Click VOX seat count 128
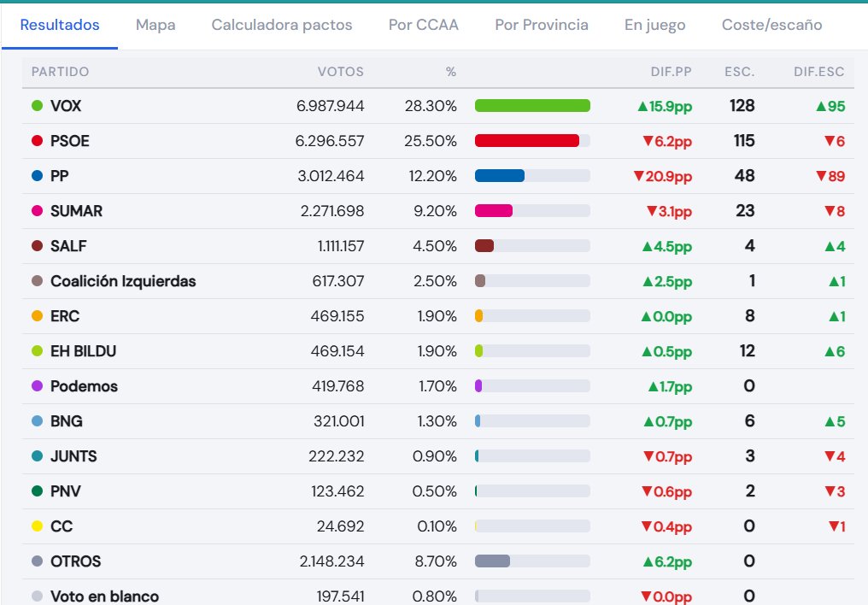Viewport: 868px width, 605px height. (x=742, y=106)
